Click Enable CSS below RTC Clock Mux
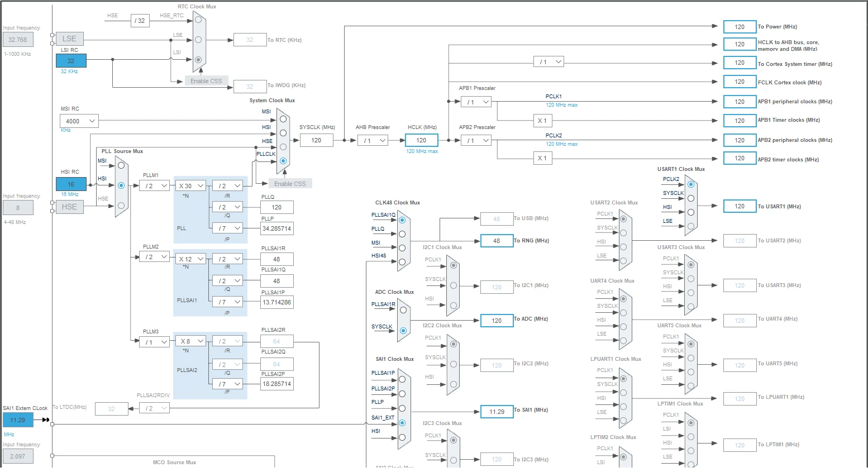Viewport: 868px width, 472px height. [206, 81]
